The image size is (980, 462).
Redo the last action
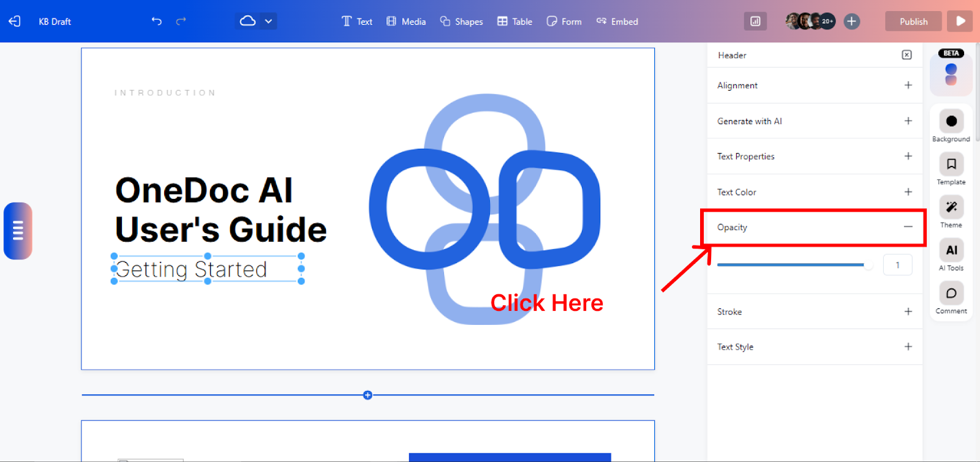[x=181, y=21]
